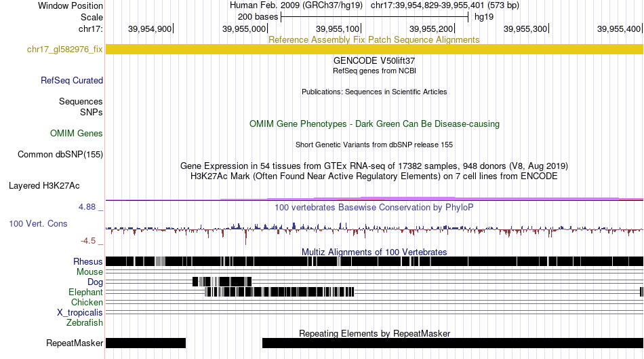Click the Rhesus alignment block

pos(374,261)
